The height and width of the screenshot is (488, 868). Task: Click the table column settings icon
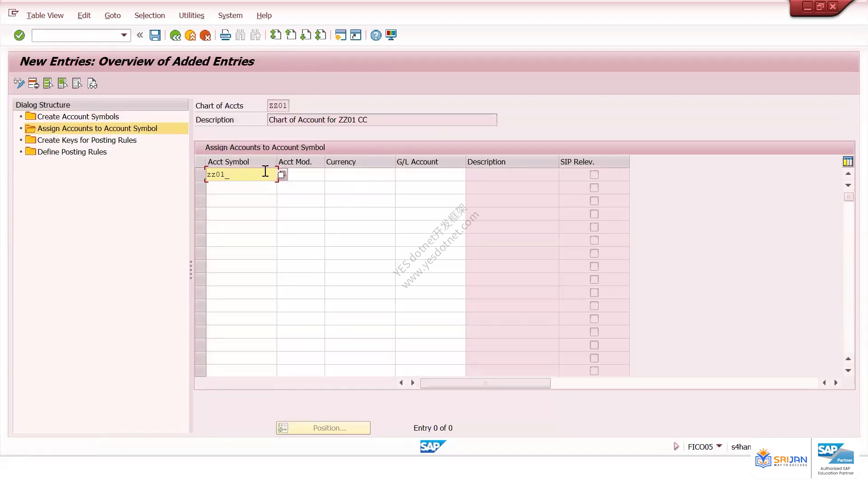[848, 161]
